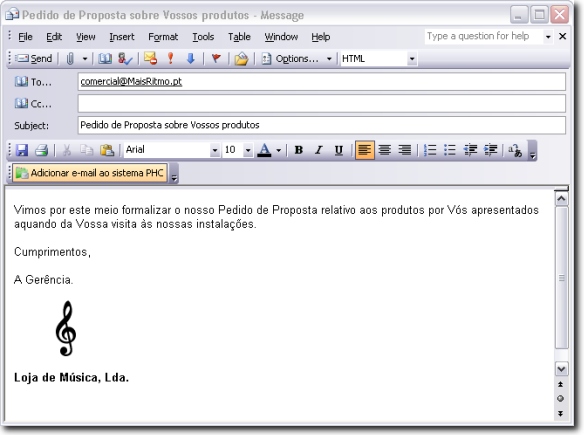Open the font size dropdown showing 10

(248, 150)
